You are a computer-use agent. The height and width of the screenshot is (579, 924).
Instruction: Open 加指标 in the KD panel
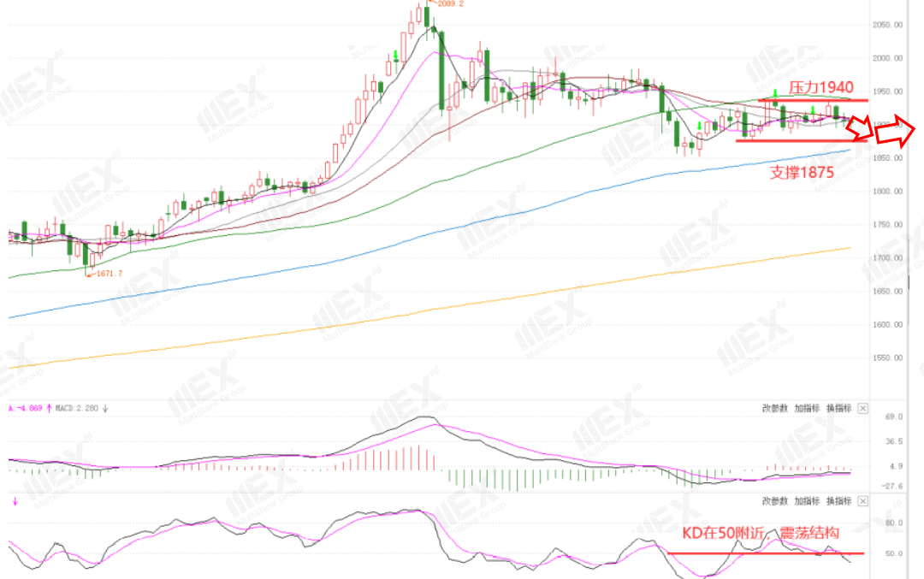pos(807,501)
